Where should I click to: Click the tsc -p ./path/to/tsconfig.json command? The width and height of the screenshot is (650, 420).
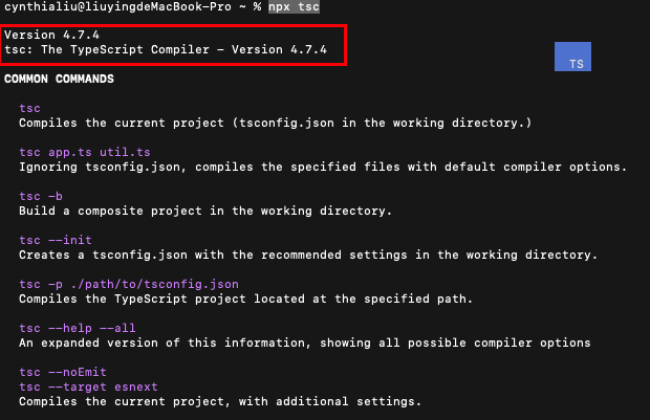pos(129,284)
